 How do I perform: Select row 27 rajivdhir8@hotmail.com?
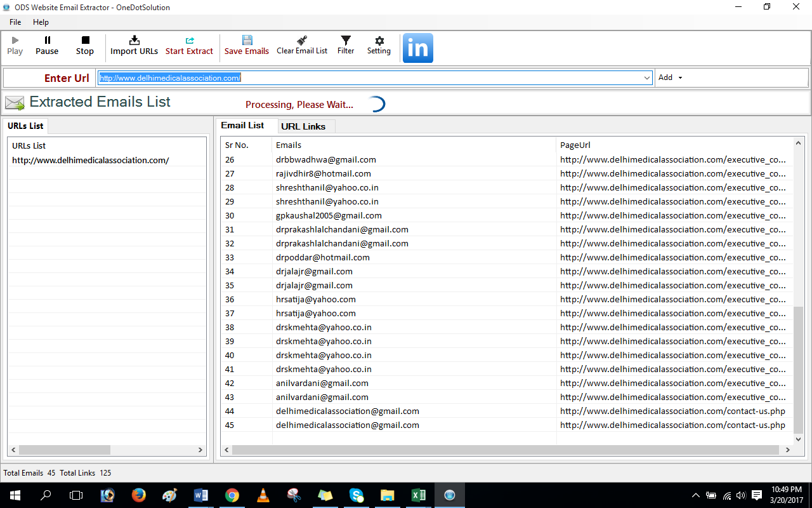click(507, 173)
